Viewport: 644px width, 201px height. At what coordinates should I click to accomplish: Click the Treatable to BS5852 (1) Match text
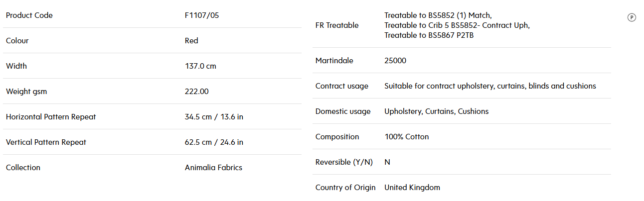438,15
